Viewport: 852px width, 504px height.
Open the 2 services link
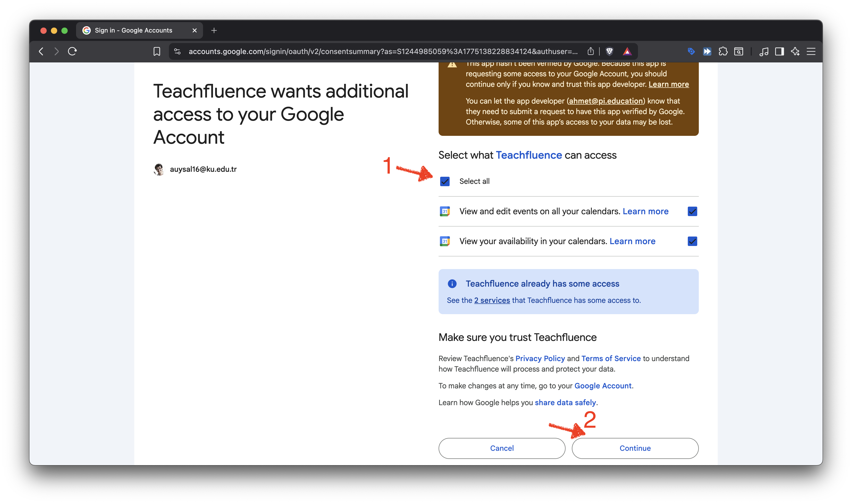click(492, 300)
